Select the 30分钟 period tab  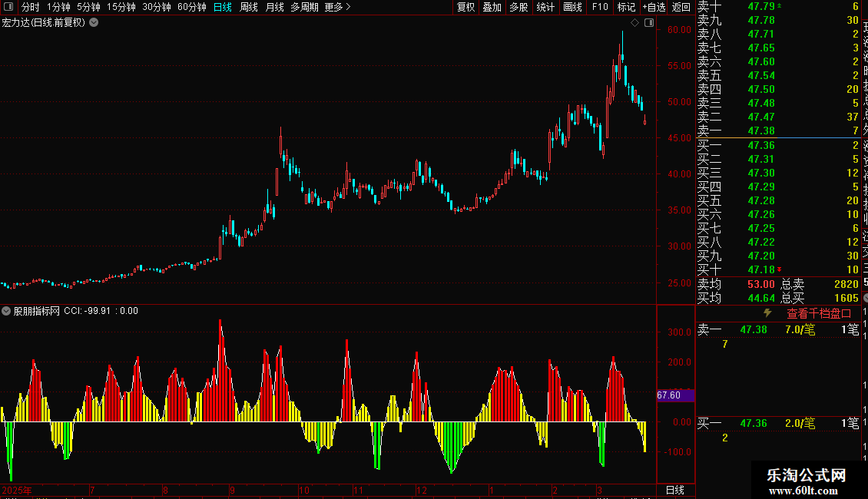pos(157,7)
